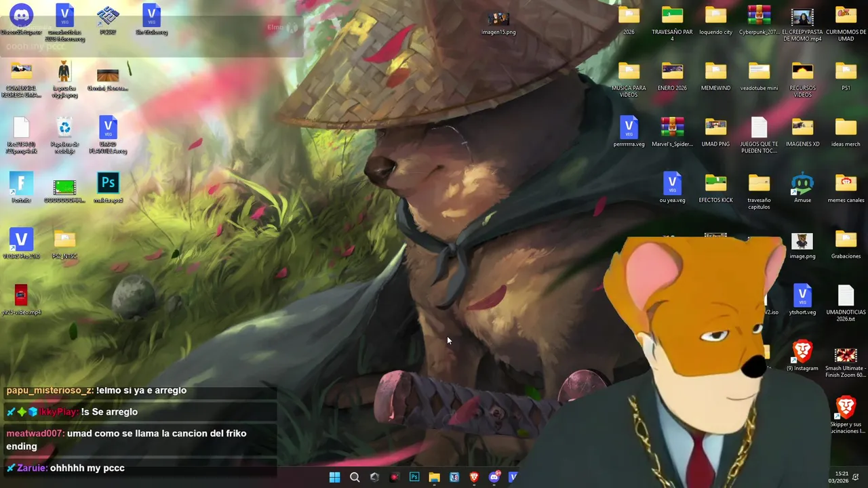Open the PS1 folder
The image size is (868, 488).
point(846,77)
